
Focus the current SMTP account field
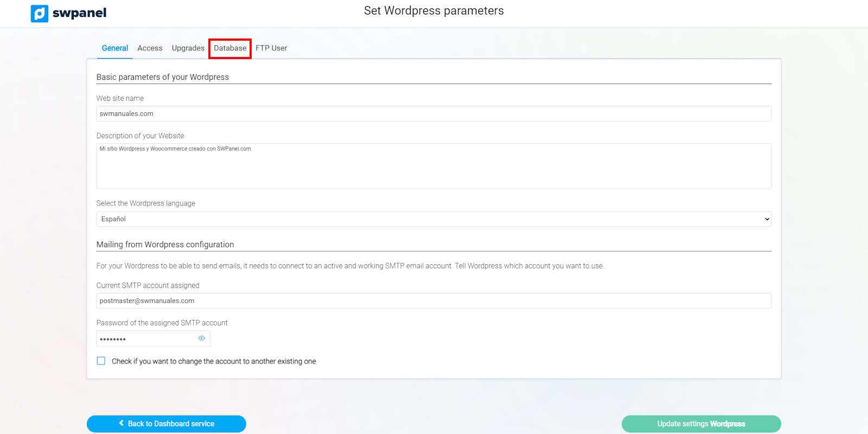click(x=434, y=301)
